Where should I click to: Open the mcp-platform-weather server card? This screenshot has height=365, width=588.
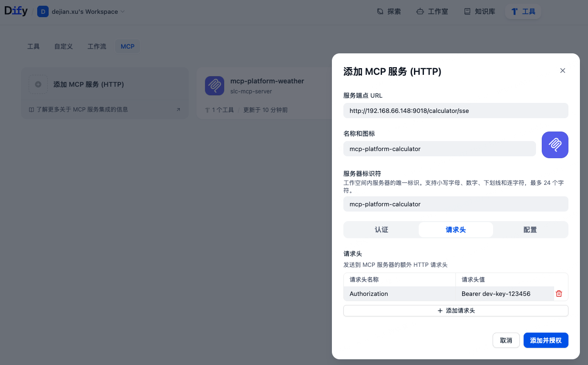[x=264, y=93]
